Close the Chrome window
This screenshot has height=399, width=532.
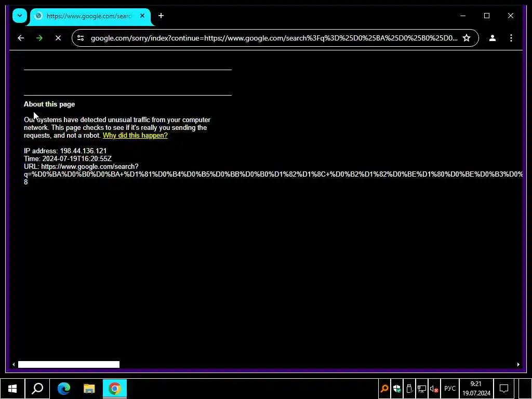point(510,16)
